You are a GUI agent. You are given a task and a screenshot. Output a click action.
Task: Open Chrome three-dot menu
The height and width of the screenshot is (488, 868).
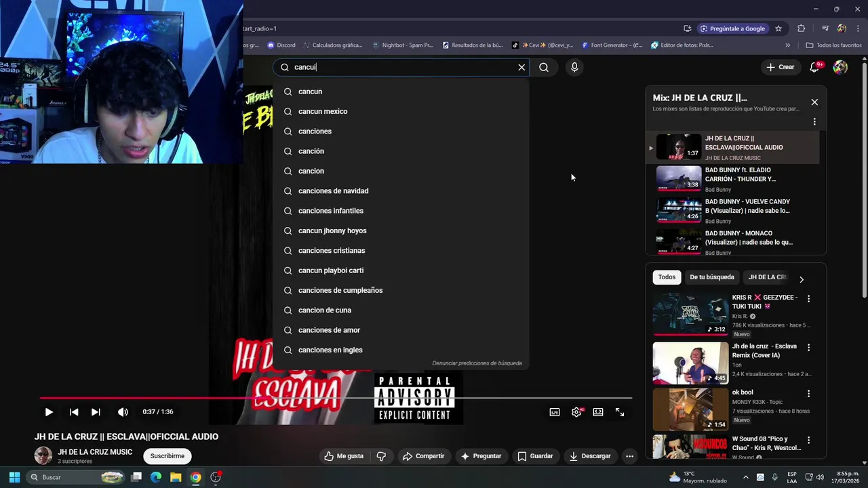coord(856,28)
